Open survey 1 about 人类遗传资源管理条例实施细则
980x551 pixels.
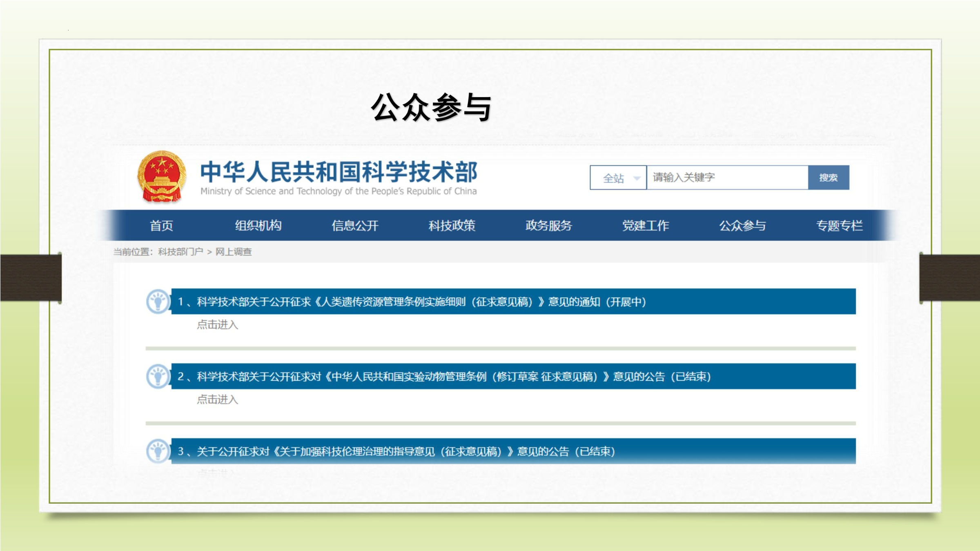tap(513, 302)
